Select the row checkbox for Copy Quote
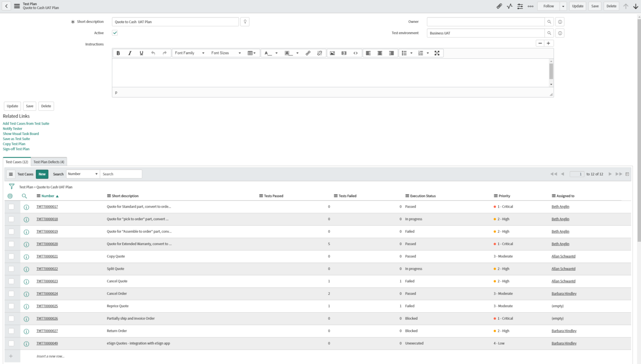The height and width of the screenshot is (364, 641). (12, 256)
